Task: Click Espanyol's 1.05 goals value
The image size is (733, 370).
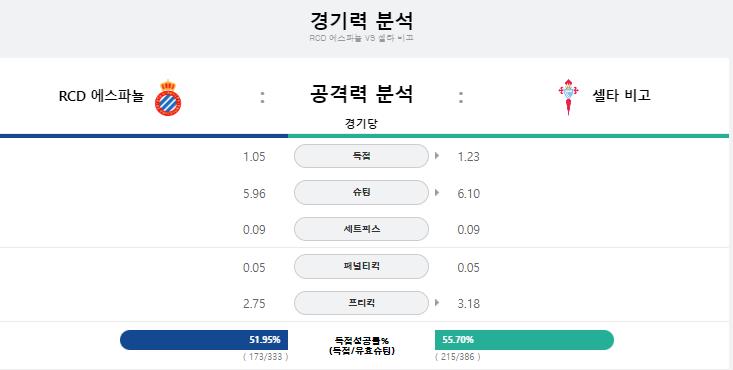Action: coord(254,157)
